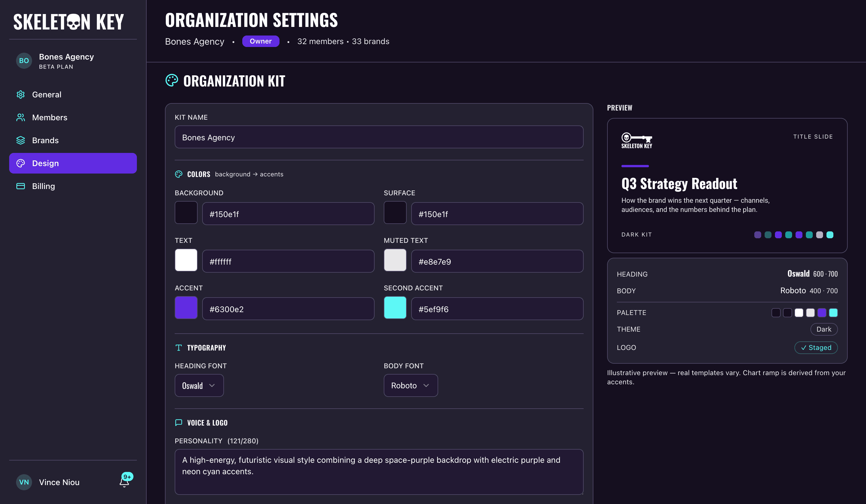Click the Colors section palette icon
Screen dimensions: 866x504
point(179,174)
